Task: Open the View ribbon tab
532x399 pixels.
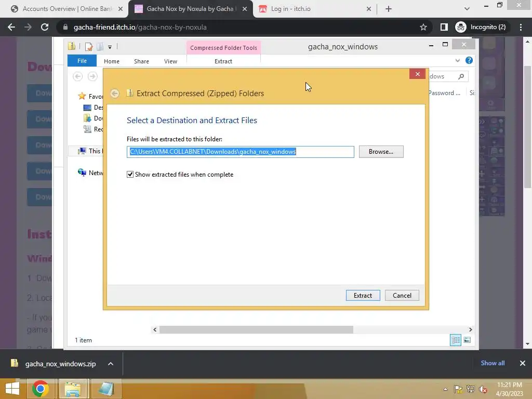Action: coord(170,61)
